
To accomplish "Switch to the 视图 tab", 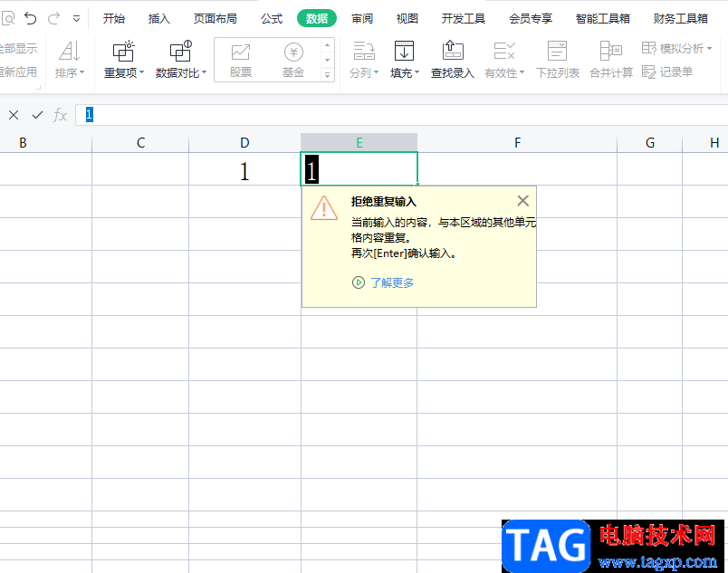I will 407,19.
